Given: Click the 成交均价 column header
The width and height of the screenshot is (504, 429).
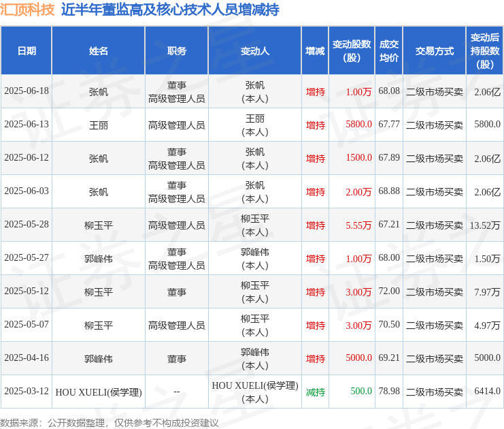Looking at the screenshot, I should click(x=389, y=51).
